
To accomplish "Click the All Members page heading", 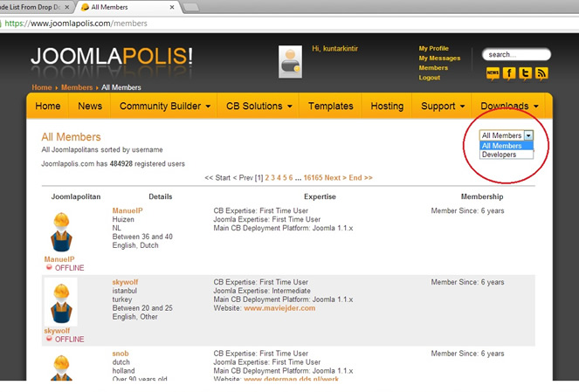I will click(71, 137).
